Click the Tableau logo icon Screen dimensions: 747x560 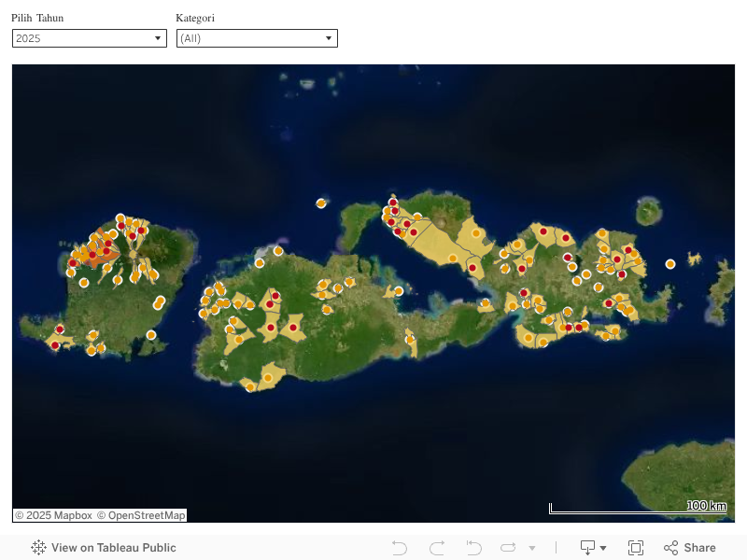coord(38,548)
